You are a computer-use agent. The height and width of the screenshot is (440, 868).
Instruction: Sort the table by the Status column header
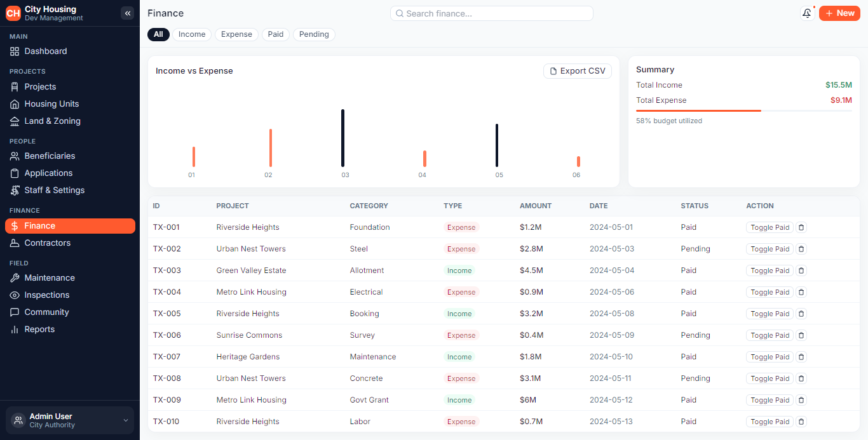tap(695, 206)
